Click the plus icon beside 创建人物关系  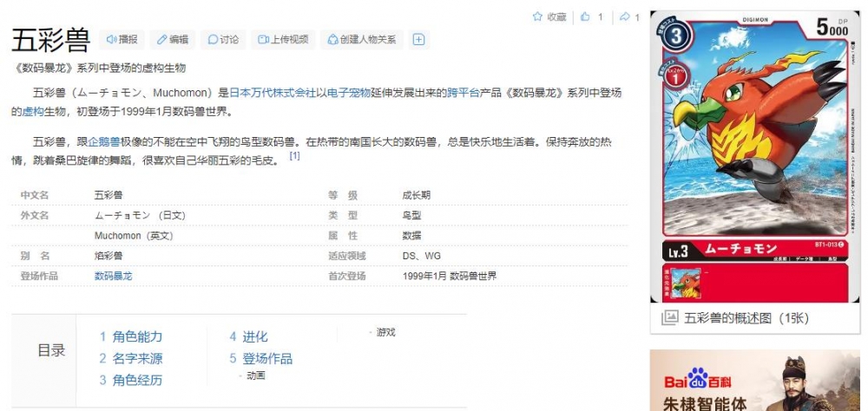419,40
